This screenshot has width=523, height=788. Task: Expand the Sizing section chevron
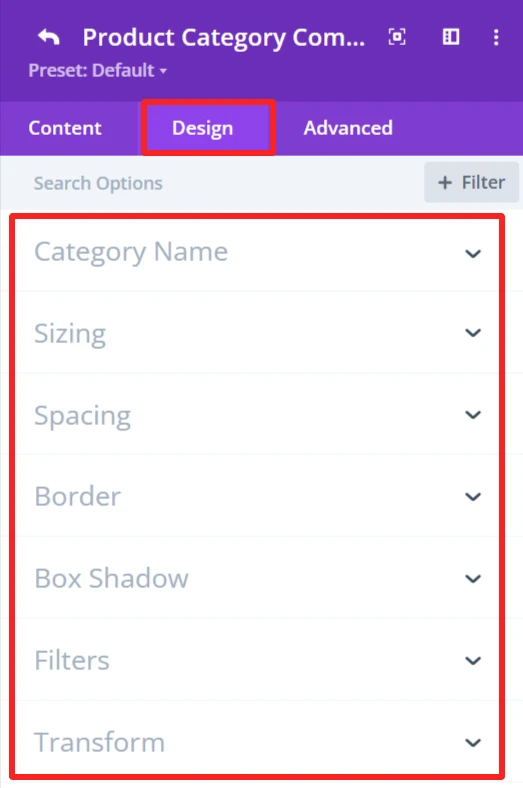(x=473, y=333)
